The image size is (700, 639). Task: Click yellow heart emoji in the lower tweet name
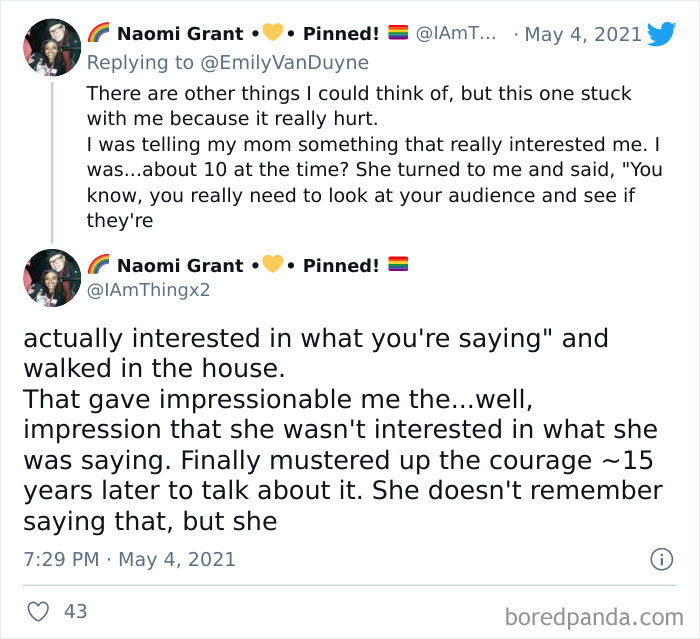273,265
